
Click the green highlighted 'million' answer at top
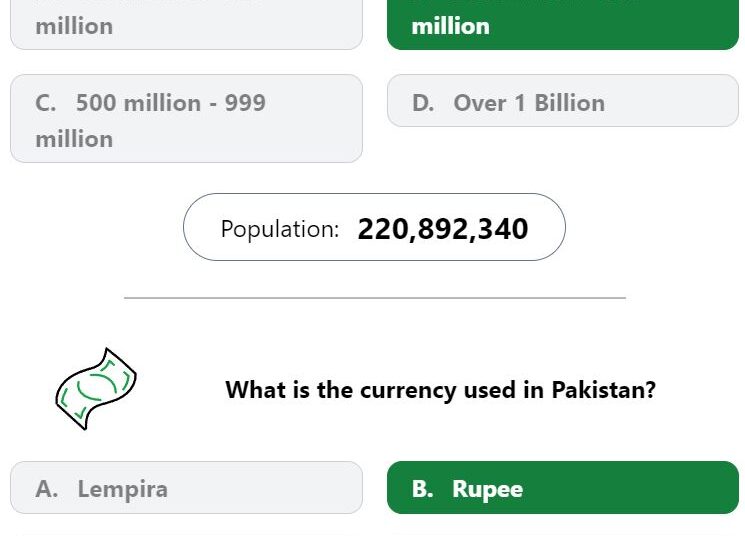click(x=563, y=24)
